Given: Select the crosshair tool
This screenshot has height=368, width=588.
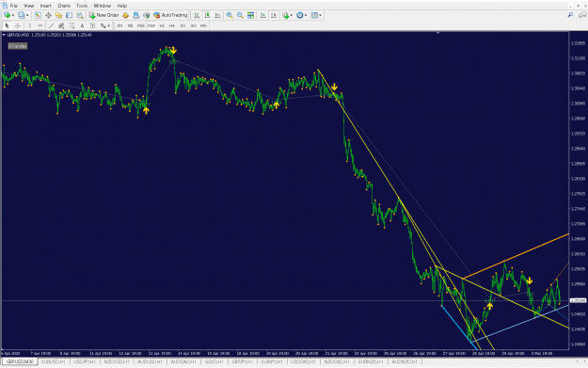Looking at the screenshot, I should (18, 26).
